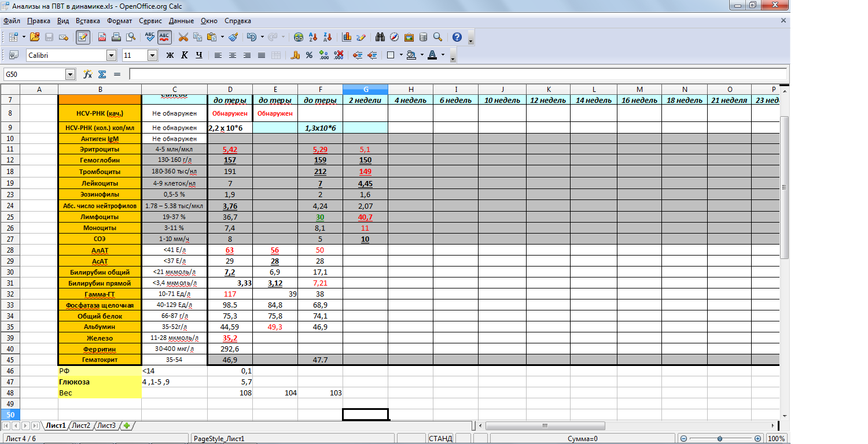Align text right
This screenshot has height=444, width=868.
pos(247,55)
